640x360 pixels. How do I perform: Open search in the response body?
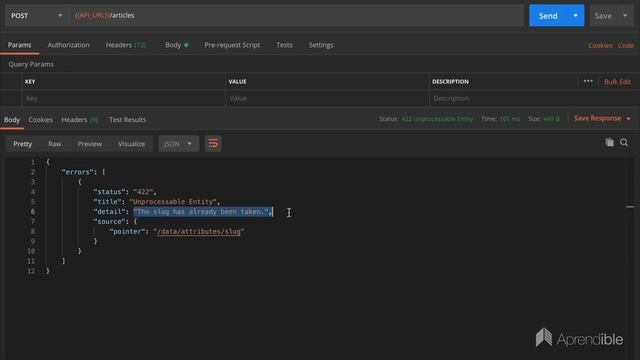pyautogui.click(x=624, y=142)
